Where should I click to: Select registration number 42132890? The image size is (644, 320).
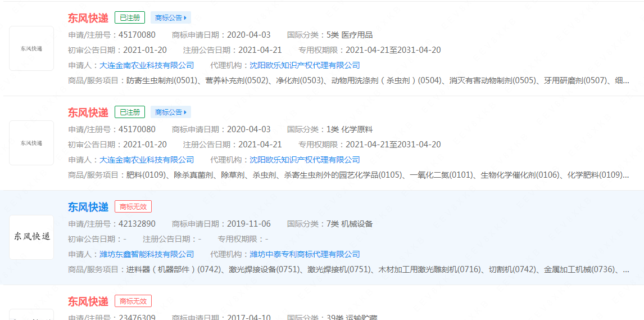(137, 224)
